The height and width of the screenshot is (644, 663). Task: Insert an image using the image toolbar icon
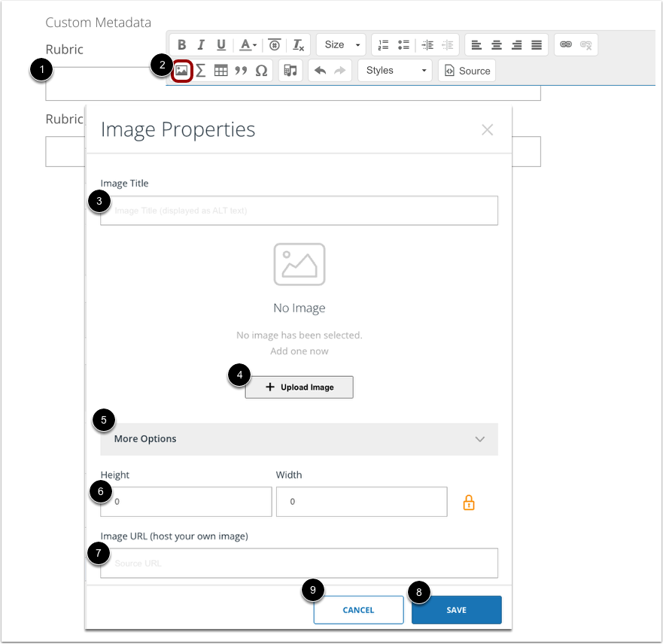181,70
